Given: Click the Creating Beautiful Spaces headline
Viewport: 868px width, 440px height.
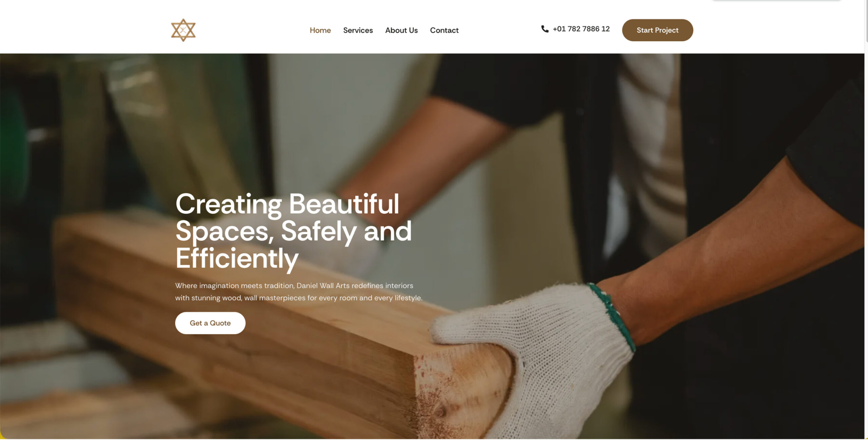Looking at the screenshot, I should (x=293, y=231).
